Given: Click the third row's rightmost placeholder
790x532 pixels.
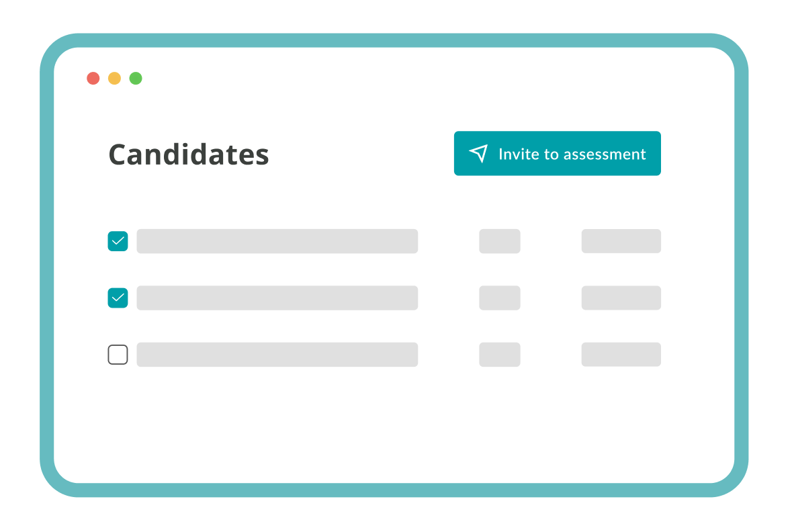Looking at the screenshot, I should 621,355.
